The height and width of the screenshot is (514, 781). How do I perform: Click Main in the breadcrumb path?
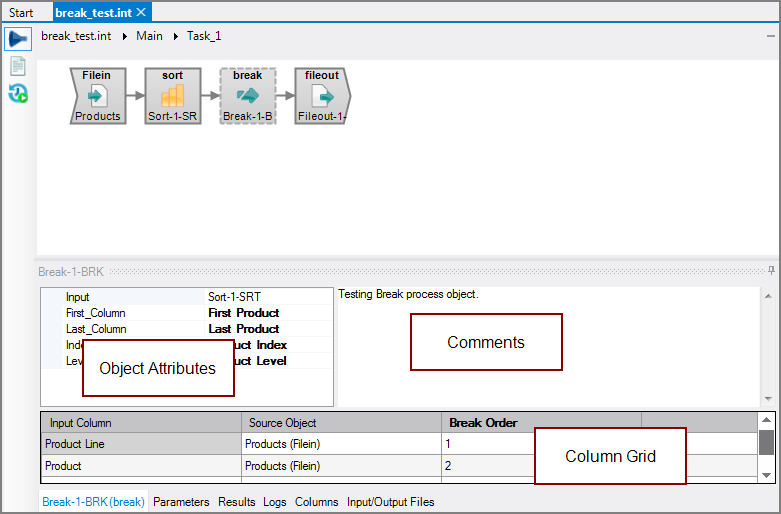click(149, 36)
